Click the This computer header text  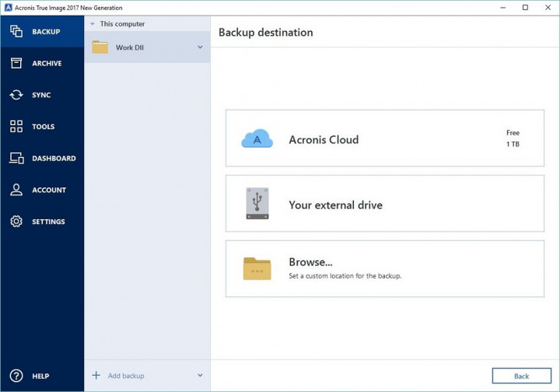[122, 24]
